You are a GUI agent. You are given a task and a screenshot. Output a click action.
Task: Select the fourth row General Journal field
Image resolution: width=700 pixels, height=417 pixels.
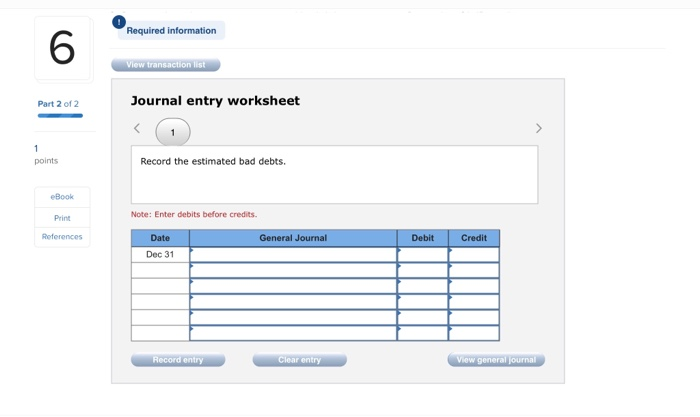[x=293, y=302]
